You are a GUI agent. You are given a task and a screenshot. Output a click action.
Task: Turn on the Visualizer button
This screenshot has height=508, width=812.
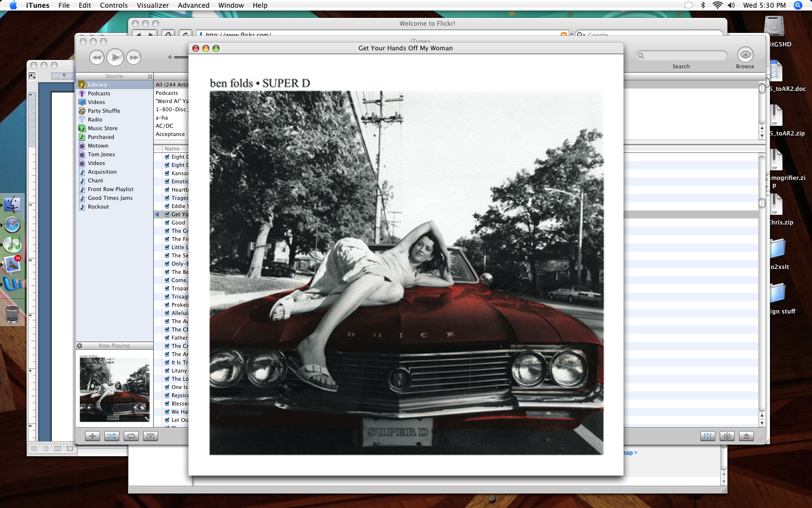coord(727,436)
